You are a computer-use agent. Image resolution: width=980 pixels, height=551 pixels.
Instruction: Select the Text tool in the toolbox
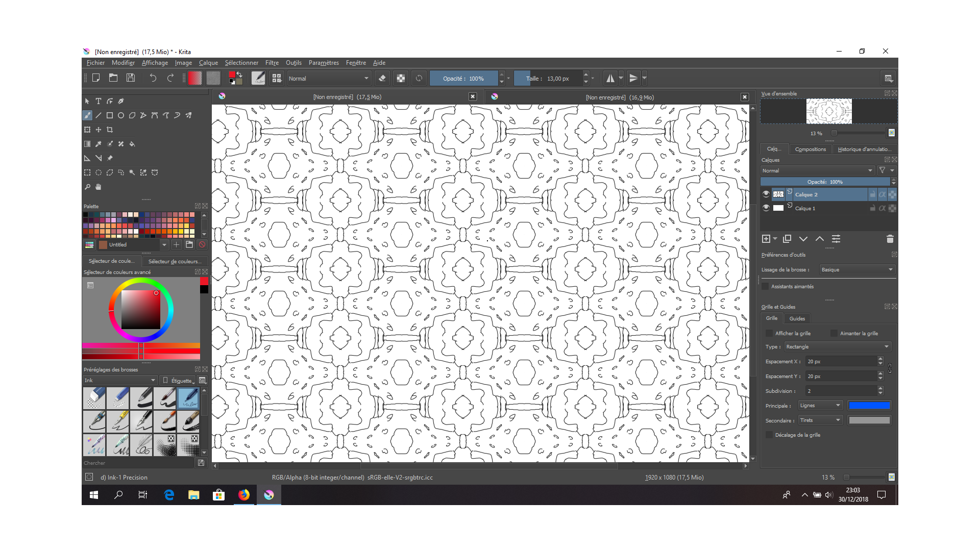[x=99, y=101]
